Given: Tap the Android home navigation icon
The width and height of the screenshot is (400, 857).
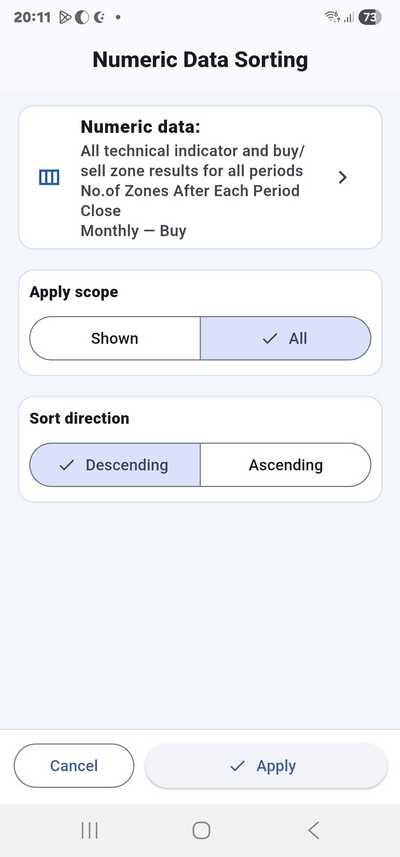Looking at the screenshot, I should coord(201,831).
